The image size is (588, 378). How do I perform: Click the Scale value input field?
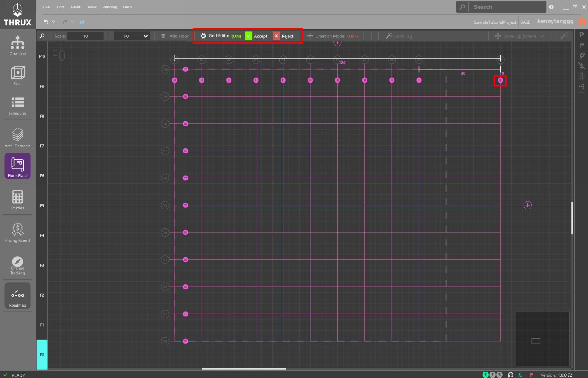point(85,36)
